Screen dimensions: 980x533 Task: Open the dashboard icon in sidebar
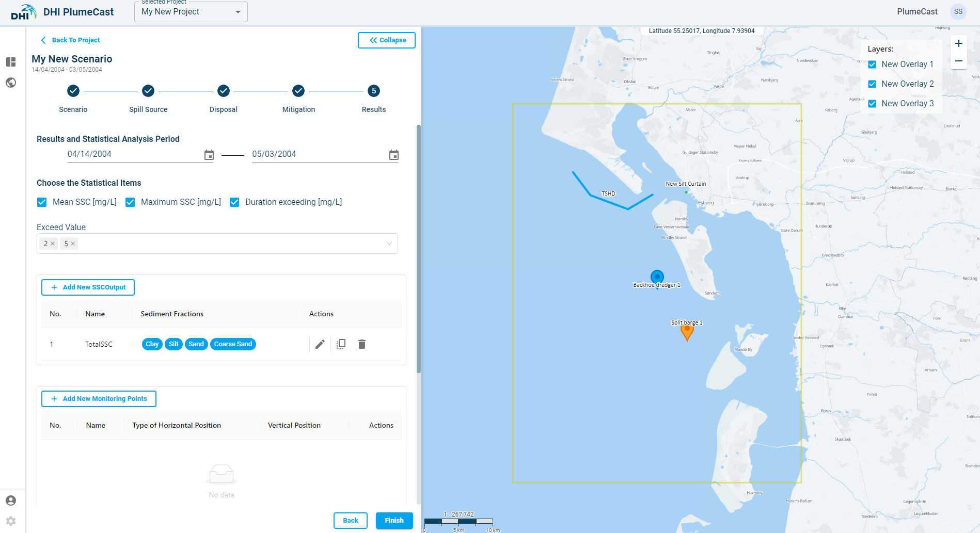(x=11, y=62)
